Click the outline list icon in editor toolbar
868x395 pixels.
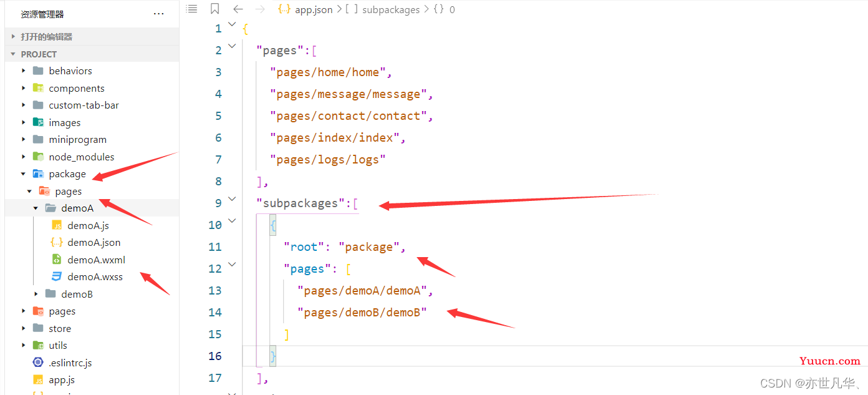pos(192,9)
